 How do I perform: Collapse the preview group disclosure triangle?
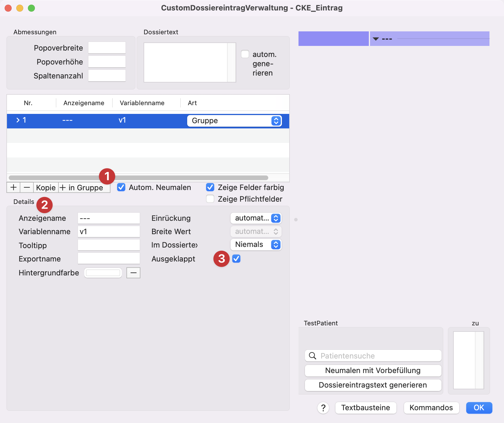376,39
